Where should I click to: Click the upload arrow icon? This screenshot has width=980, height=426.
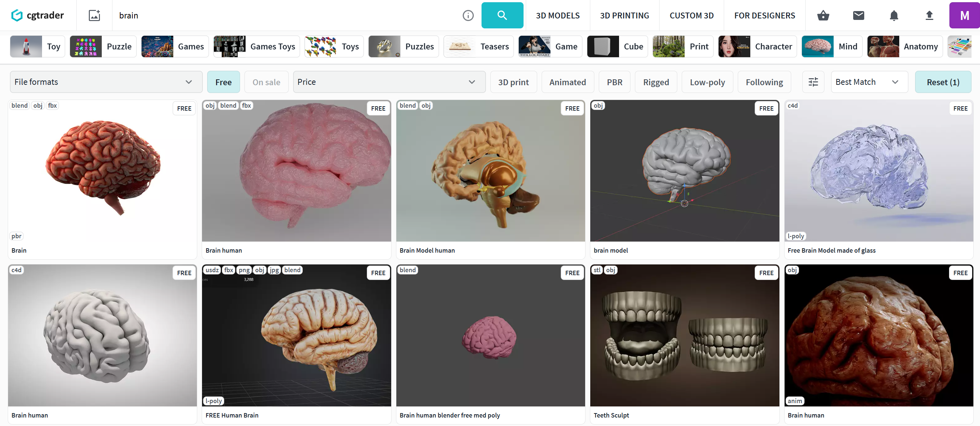click(929, 15)
